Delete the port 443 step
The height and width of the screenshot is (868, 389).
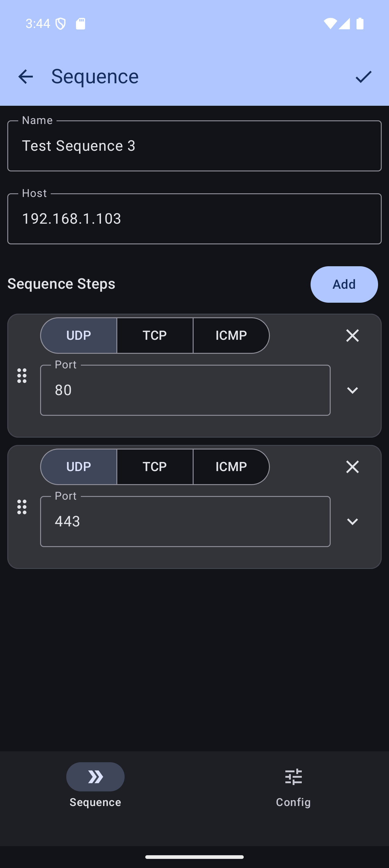tap(352, 467)
